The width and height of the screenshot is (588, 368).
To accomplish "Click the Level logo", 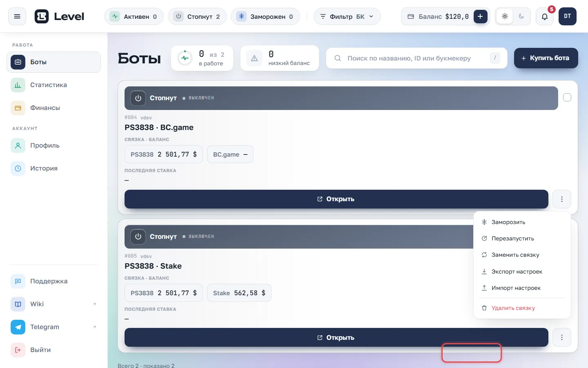I will coord(59,16).
